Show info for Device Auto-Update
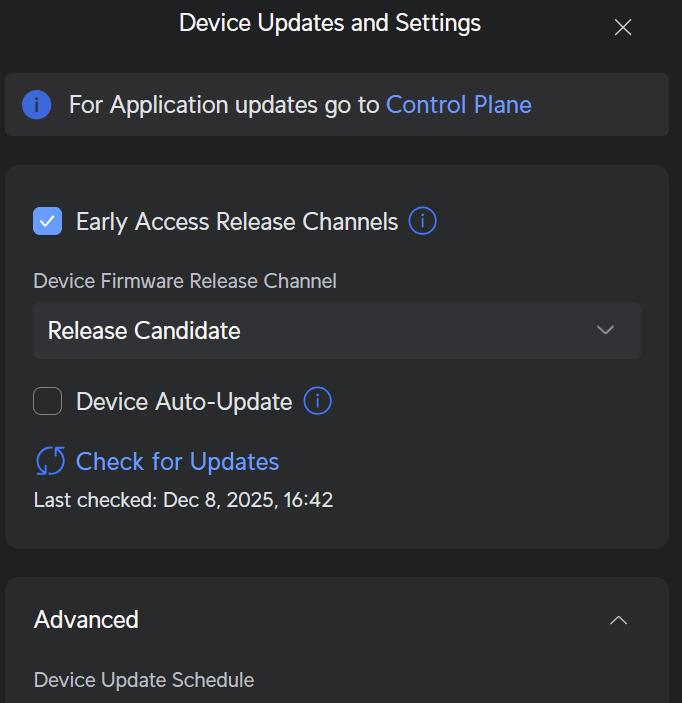This screenshot has height=703, width=682. (317, 402)
